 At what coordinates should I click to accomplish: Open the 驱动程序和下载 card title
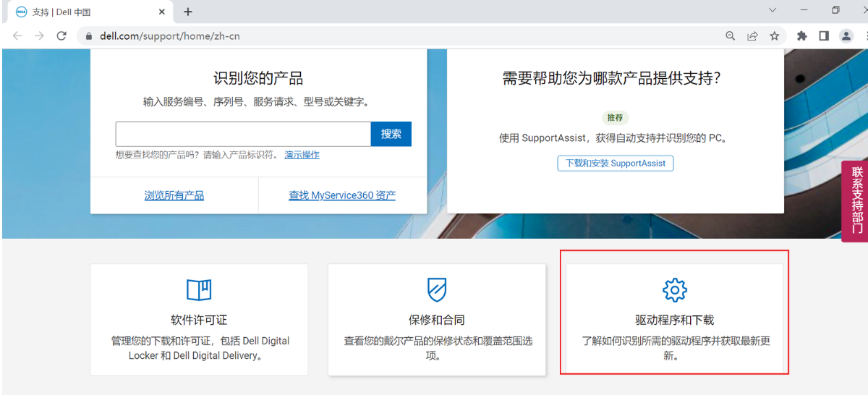(x=674, y=320)
